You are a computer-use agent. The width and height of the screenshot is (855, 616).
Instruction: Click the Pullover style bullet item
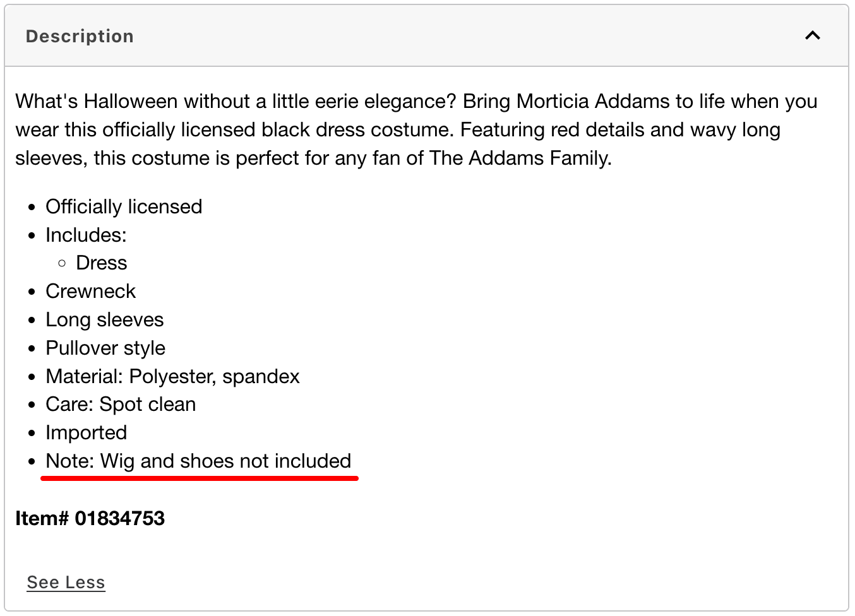click(105, 348)
